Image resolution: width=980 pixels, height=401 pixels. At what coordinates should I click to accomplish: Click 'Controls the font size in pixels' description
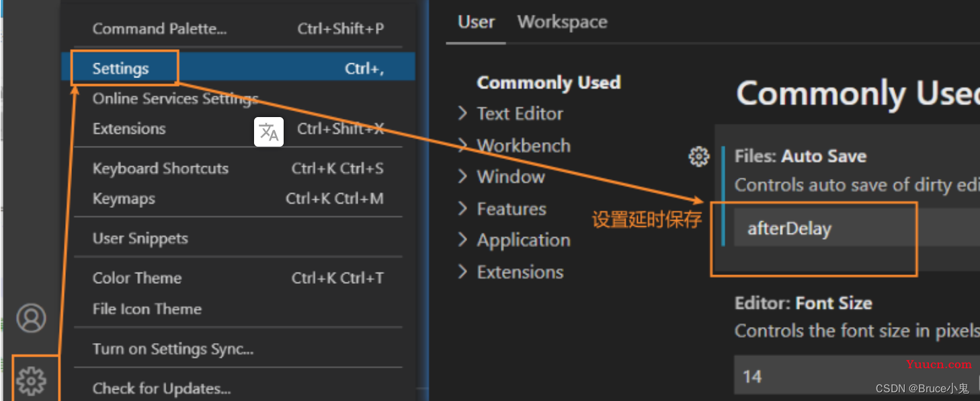pos(857,330)
